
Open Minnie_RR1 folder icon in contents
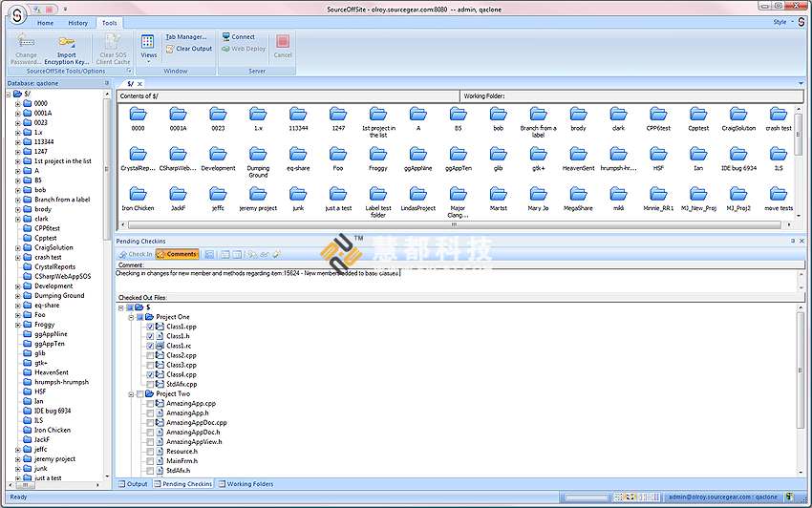[x=658, y=194]
